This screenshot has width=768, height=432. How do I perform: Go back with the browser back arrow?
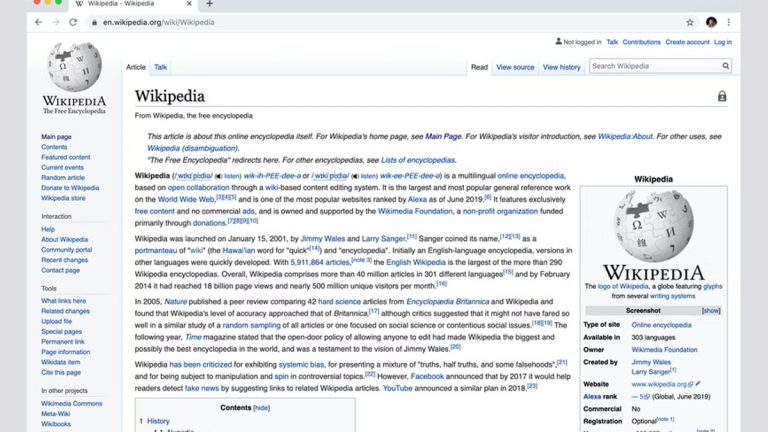point(39,23)
